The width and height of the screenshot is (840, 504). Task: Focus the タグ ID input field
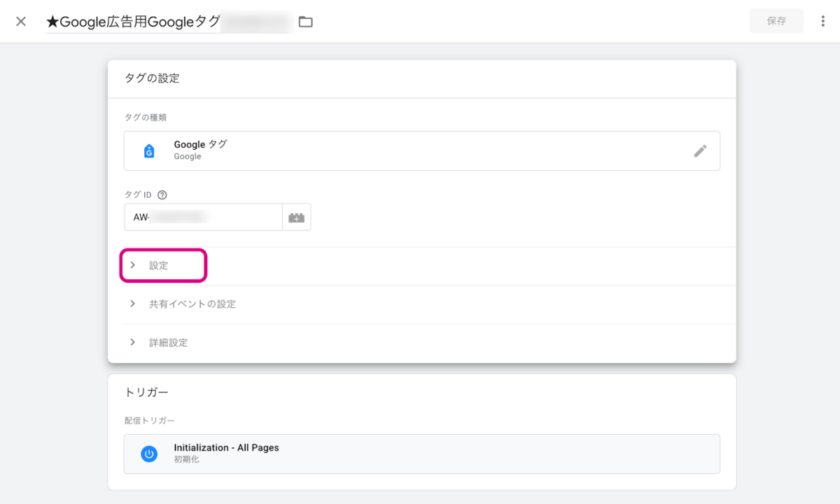pyautogui.click(x=203, y=217)
